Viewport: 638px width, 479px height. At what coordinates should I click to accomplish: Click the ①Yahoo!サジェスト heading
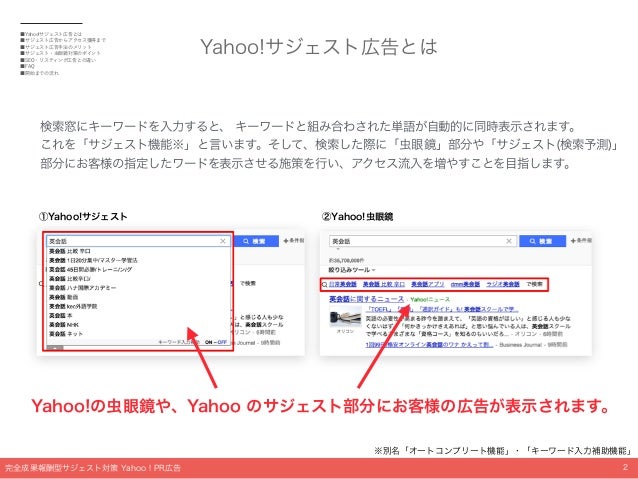click(x=83, y=217)
